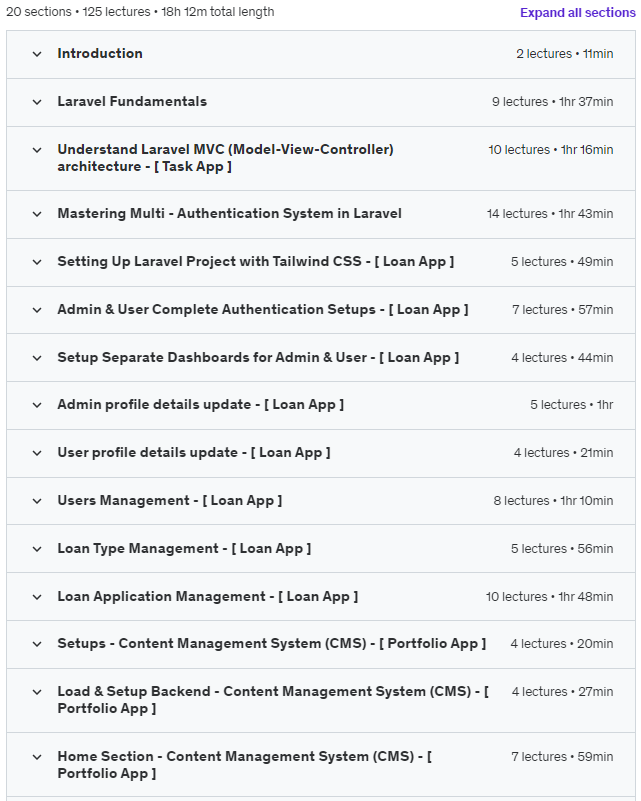Open Mastering Multi - Authentication System in Laravel title
Viewport: 641px width, 801px height.
229,213
